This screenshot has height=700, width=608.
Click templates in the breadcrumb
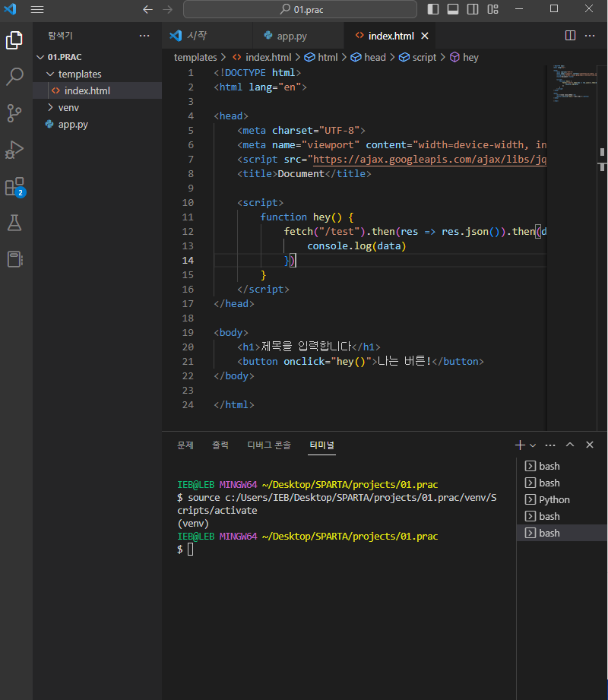click(195, 58)
